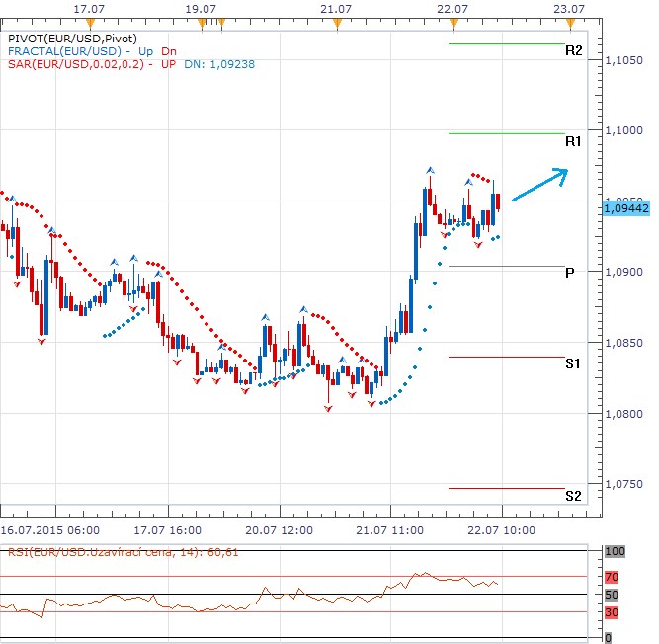Select the green R1 resistance line
The image size is (659, 644).
[x=504, y=133]
